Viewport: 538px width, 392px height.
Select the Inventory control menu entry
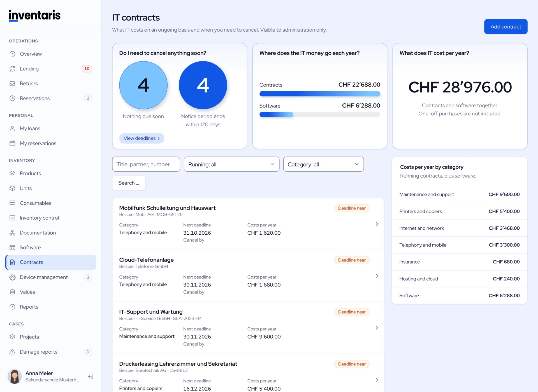click(51, 218)
